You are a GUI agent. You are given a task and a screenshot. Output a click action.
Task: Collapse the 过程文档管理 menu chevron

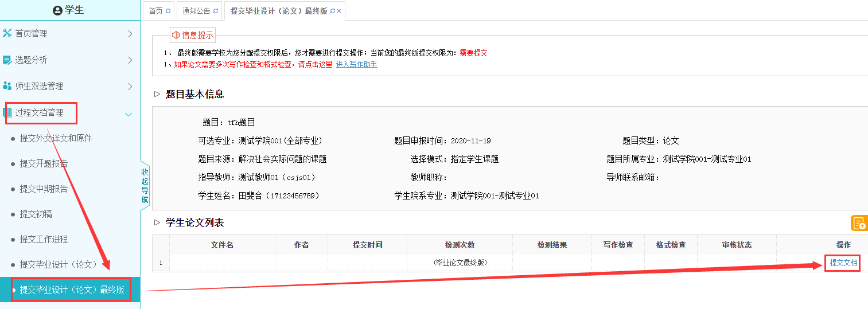(x=129, y=114)
